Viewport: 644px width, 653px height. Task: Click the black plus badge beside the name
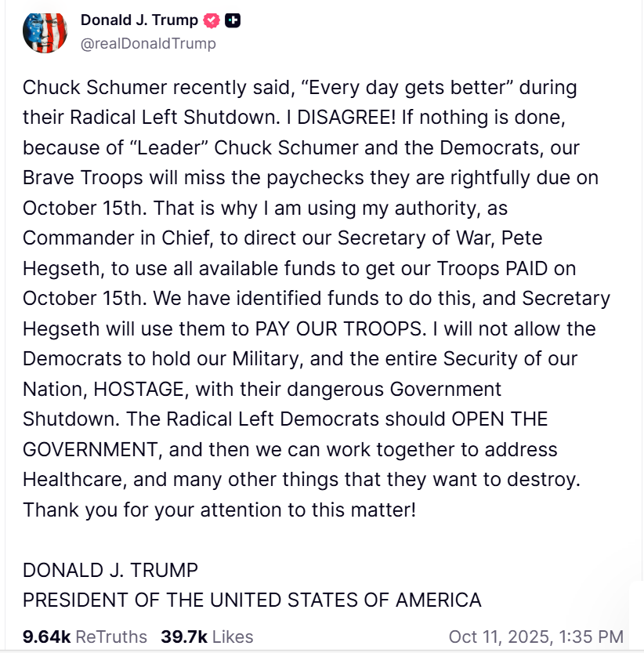[x=232, y=21]
